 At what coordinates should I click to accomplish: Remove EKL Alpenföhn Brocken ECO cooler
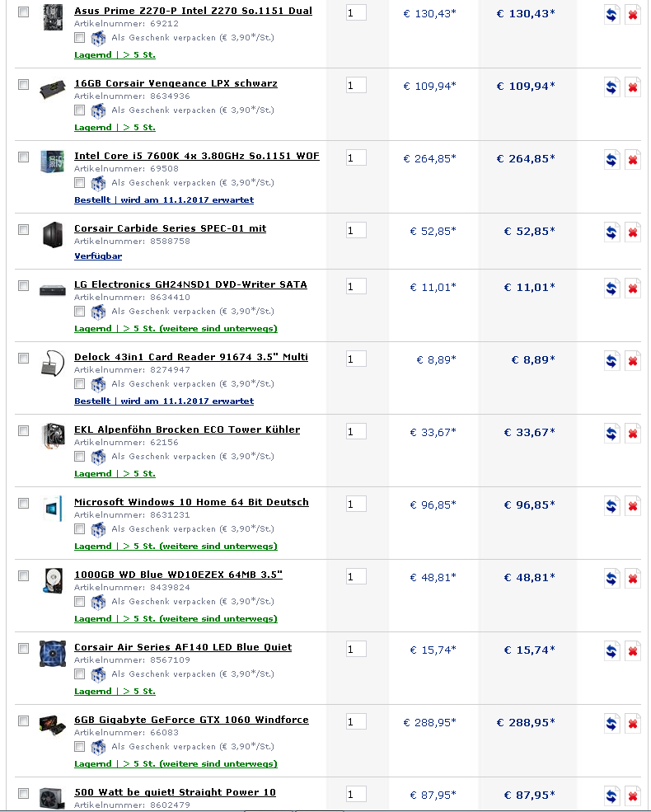coord(632,433)
